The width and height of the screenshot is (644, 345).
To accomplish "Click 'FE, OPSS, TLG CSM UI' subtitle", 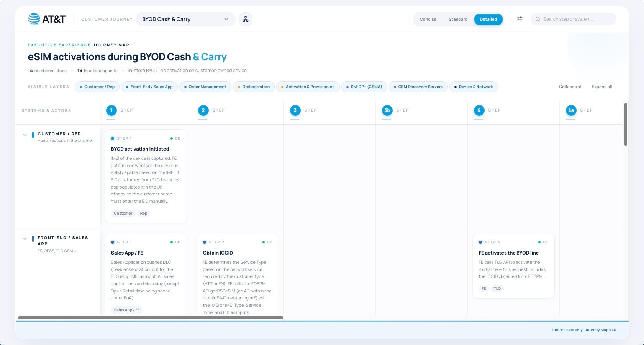I will point(57,251).
